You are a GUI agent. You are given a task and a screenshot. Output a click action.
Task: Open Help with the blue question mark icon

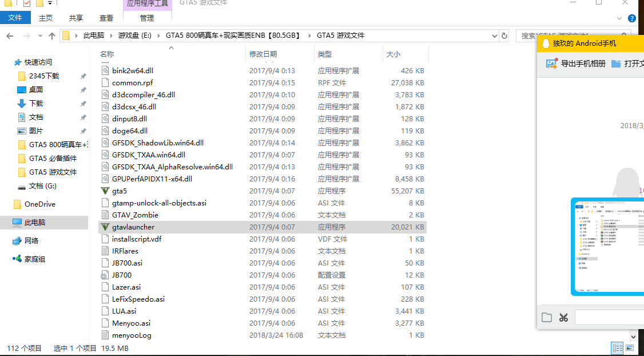pos(632,18)
